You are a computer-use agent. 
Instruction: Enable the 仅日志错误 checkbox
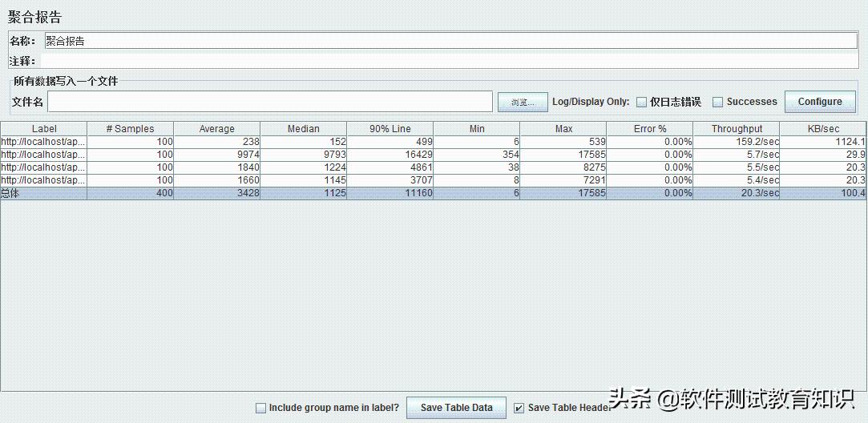642,102
